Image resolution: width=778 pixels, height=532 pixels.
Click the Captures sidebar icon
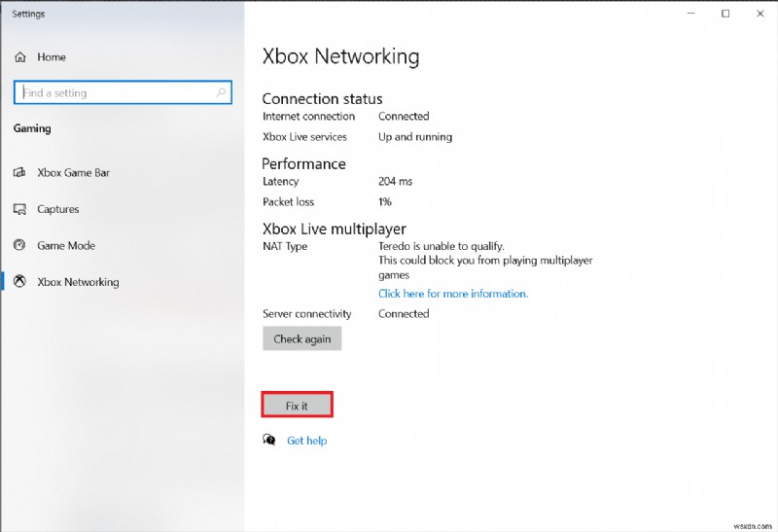point(18,209)
